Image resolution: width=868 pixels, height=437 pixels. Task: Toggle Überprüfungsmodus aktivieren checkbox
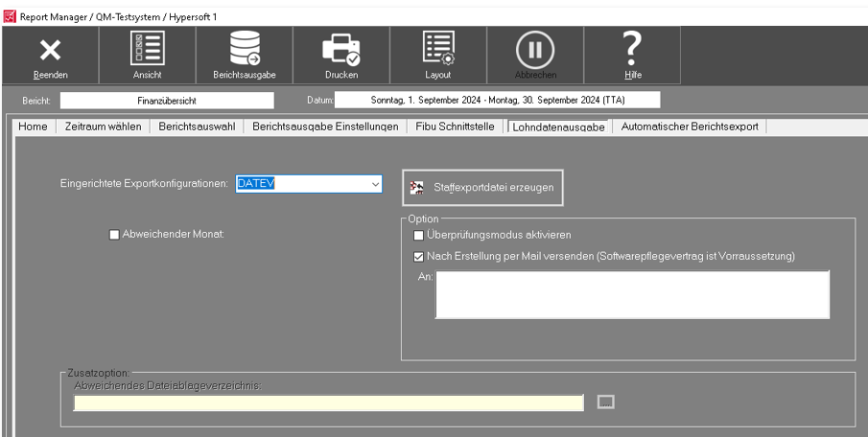(418, 236)
